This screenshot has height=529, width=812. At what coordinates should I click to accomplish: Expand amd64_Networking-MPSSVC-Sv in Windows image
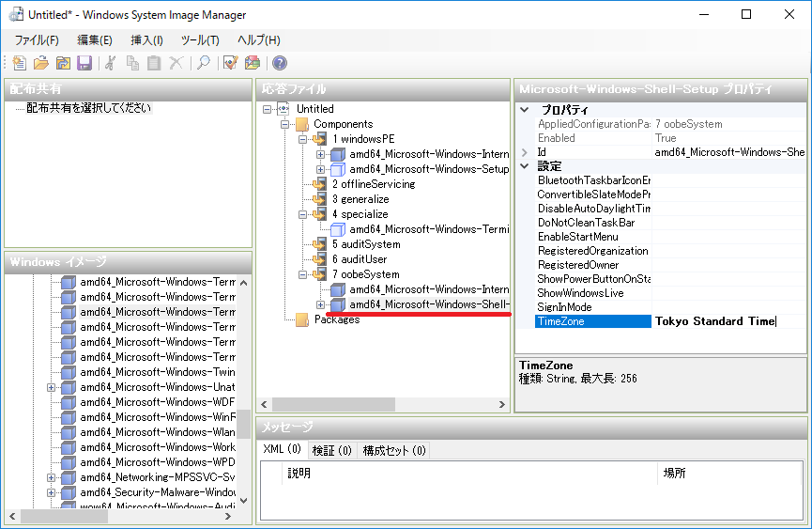point(51,477)
